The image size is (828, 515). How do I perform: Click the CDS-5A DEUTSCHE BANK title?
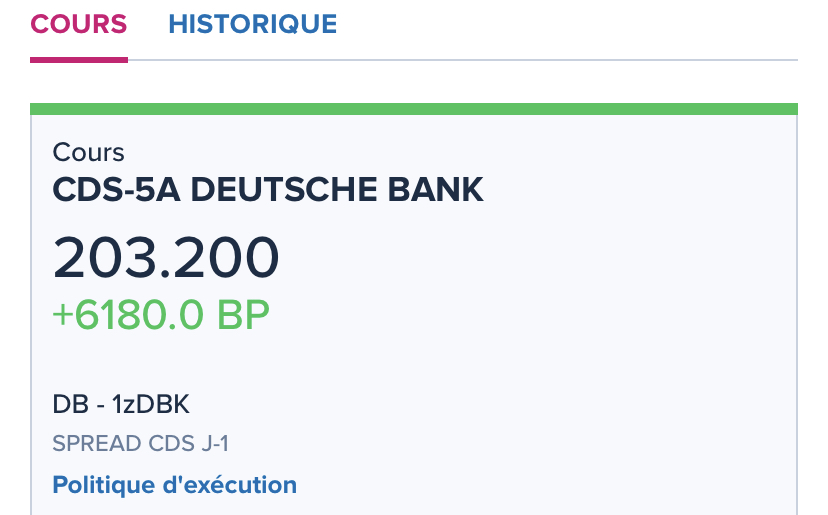point(268,188)
